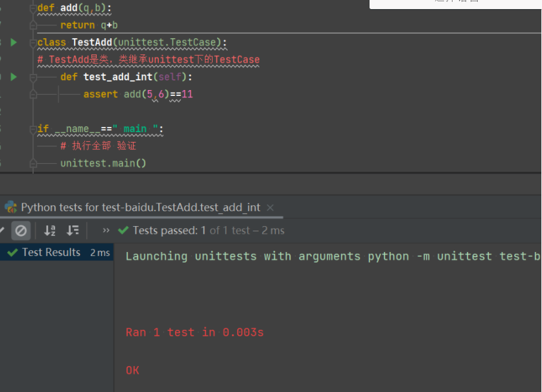Collapse the class TestAdd fold marker
Screen dimensions: 542x392
pos(33,43)
